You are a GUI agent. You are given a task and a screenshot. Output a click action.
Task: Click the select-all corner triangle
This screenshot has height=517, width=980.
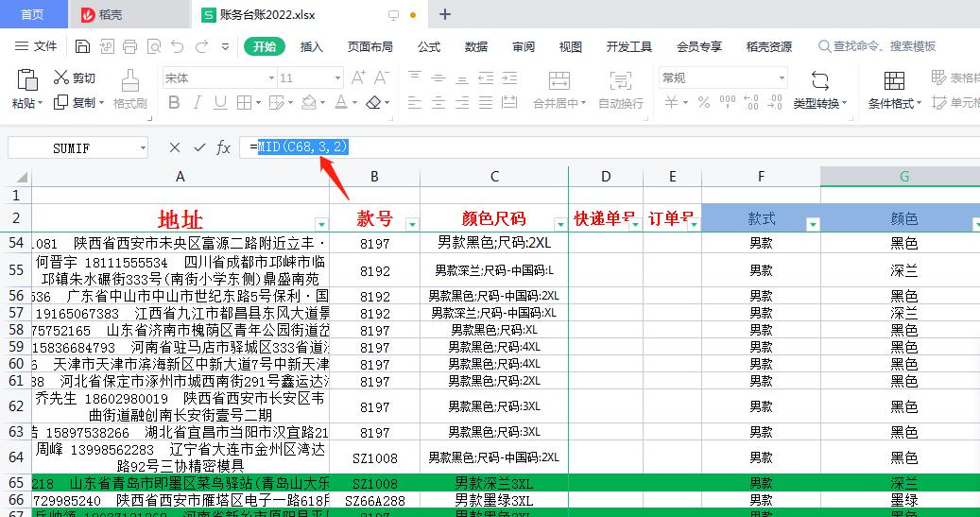tap(22, 178)
